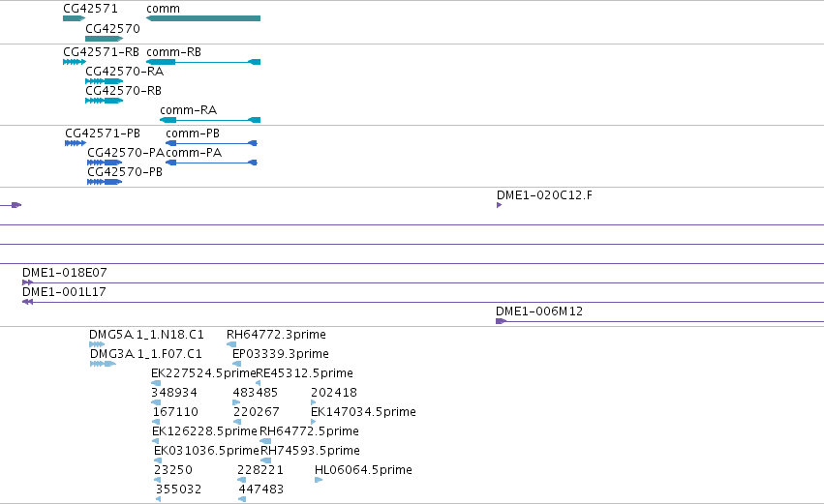Click the RE45312.5prime EST label
The image size is (824, 504).
point(304,373)
